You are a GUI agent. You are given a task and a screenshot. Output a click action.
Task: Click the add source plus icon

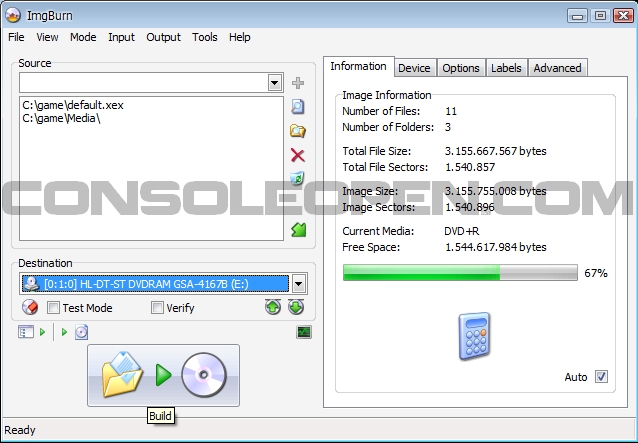(x=298, y=83)
